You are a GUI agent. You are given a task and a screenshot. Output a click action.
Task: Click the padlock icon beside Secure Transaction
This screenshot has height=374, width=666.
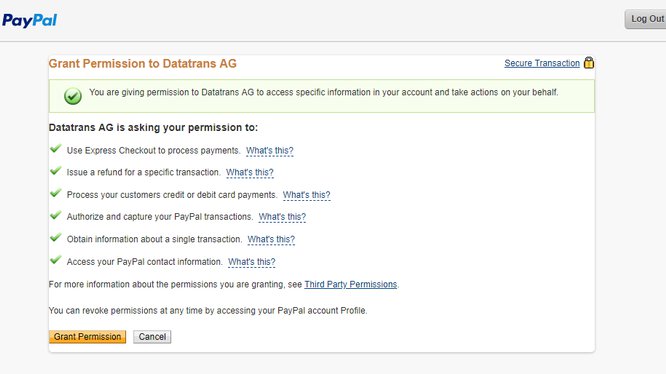pos(589,62)
